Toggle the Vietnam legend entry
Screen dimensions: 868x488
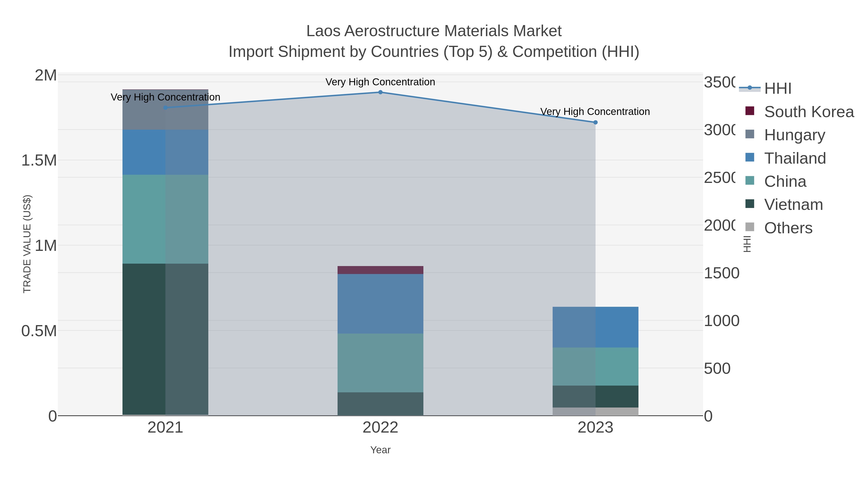[x=784, y=204]
